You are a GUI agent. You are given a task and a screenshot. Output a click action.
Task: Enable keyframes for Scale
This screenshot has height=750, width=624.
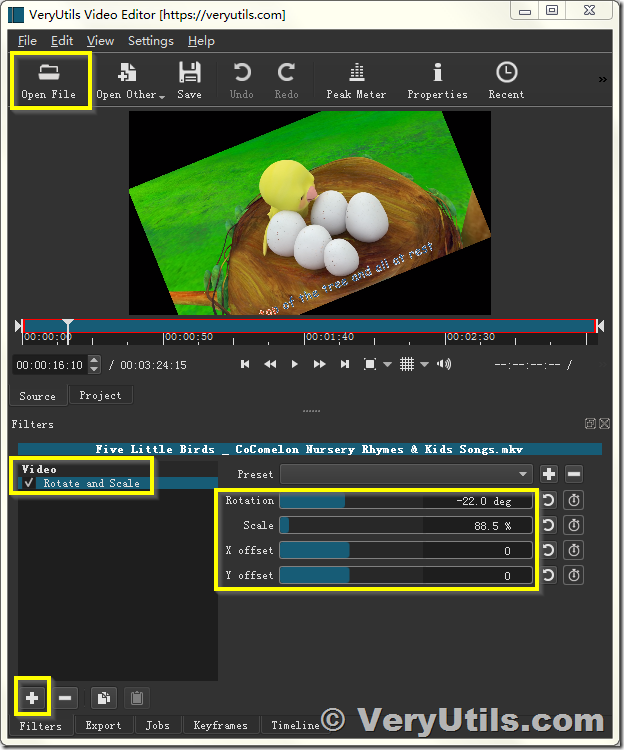[574, 526]
